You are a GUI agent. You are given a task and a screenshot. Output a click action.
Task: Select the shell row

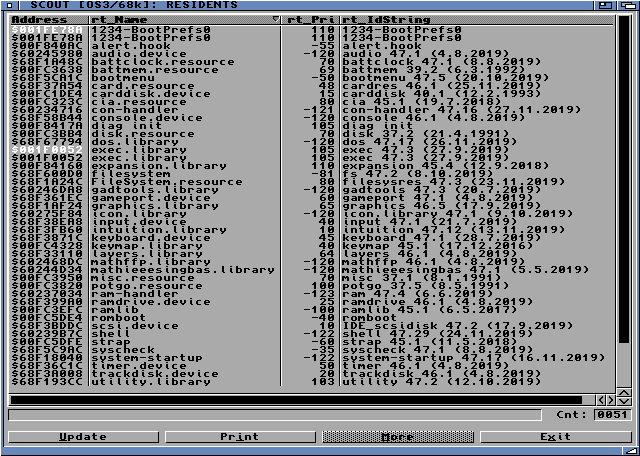(311, 334)
